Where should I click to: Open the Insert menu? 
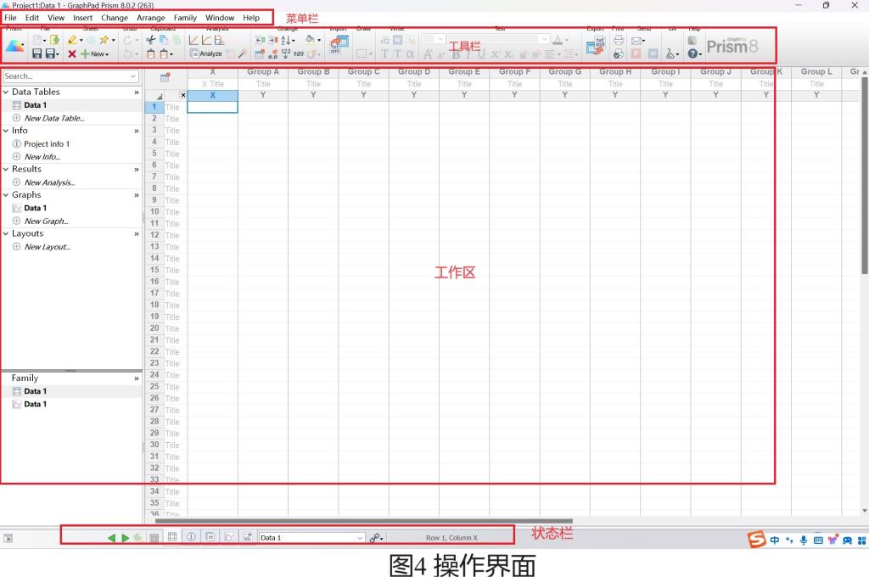coord(82,17)
